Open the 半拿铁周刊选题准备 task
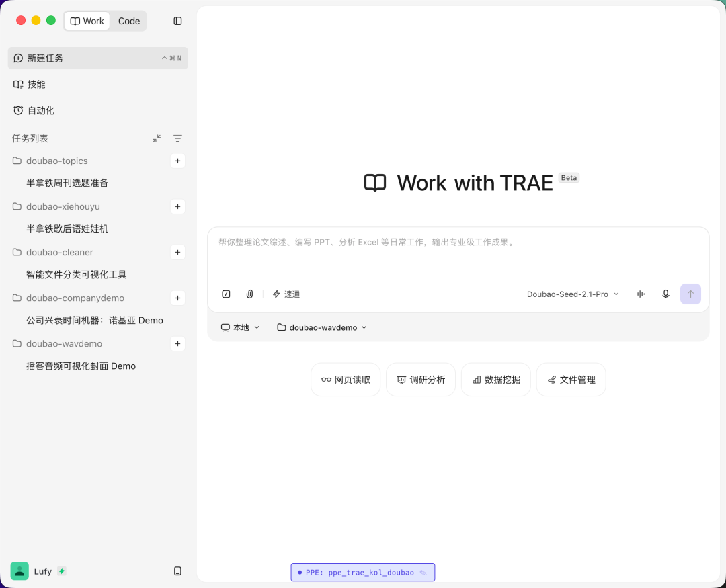The width and height of the screenshot is (726, 588). (x=67, y=183)
